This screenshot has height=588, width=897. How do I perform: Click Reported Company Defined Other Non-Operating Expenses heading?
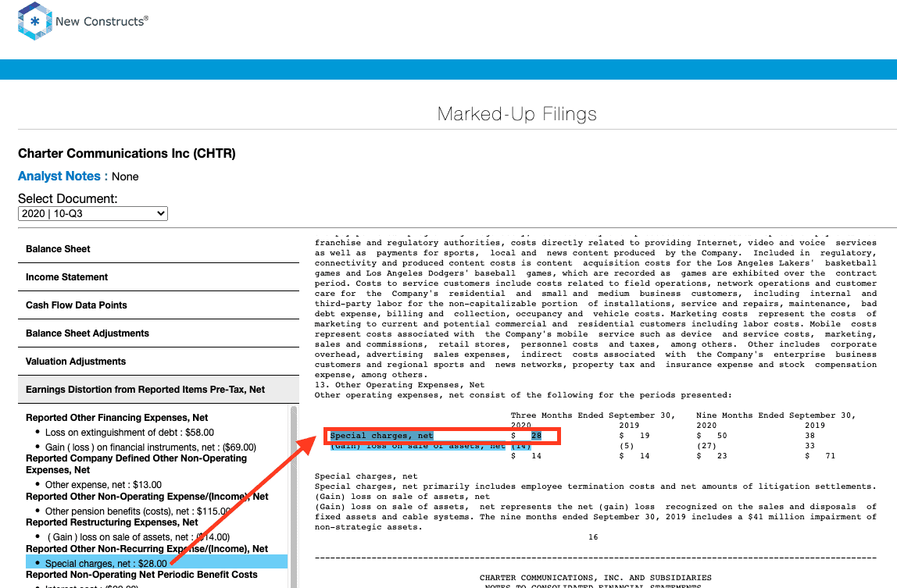click(136, 464)
